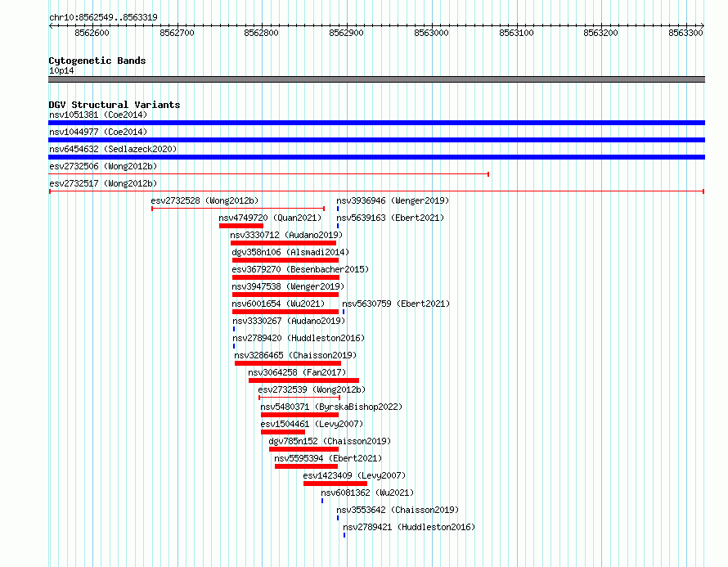
Task: Click the DGV Structural Variants track title
Action: [115, 105]
